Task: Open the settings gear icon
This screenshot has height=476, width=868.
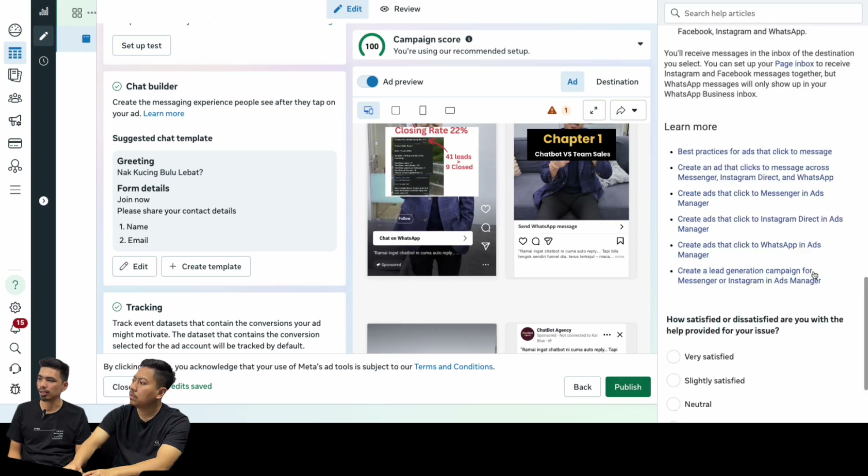Action: tap(15, 307)
